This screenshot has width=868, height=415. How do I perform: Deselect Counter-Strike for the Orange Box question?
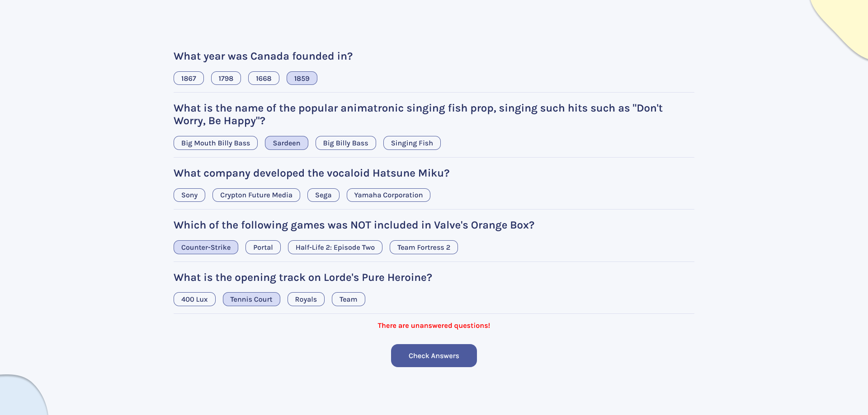coord(206,247)
